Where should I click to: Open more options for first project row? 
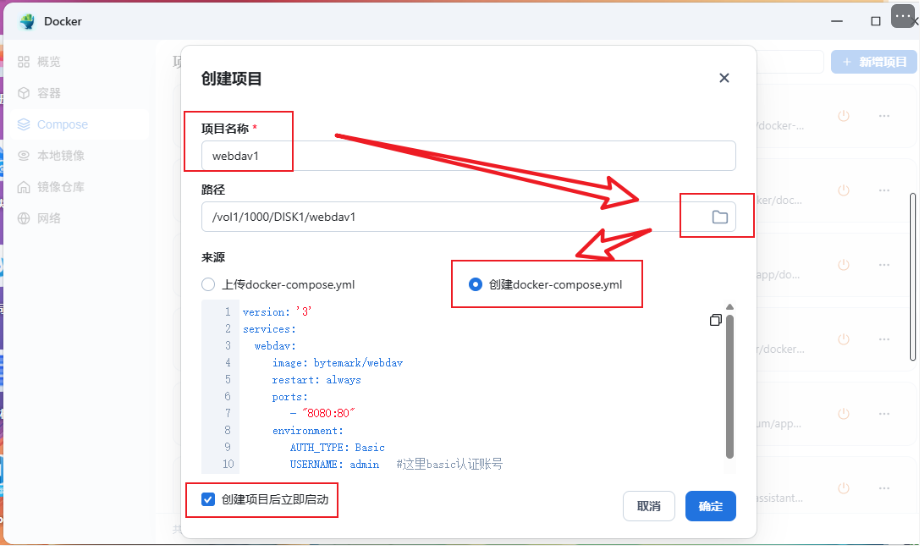pyautogui.click(x=884, y=116)
